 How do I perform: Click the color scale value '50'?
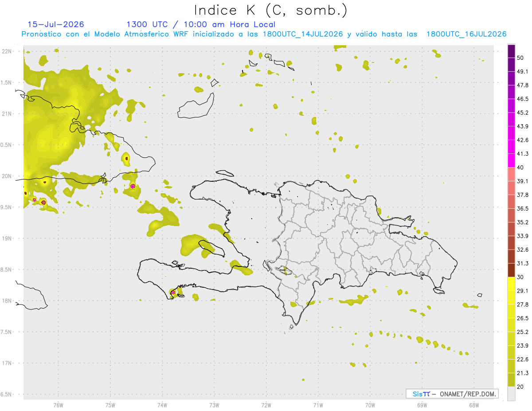pyautogui.click(x=521, y=58)
